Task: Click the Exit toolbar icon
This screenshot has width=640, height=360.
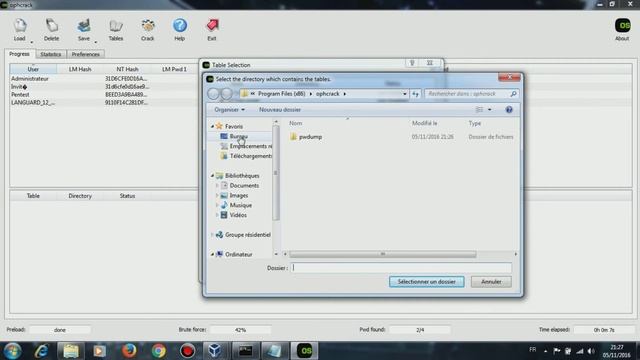Action: (211, 29)
